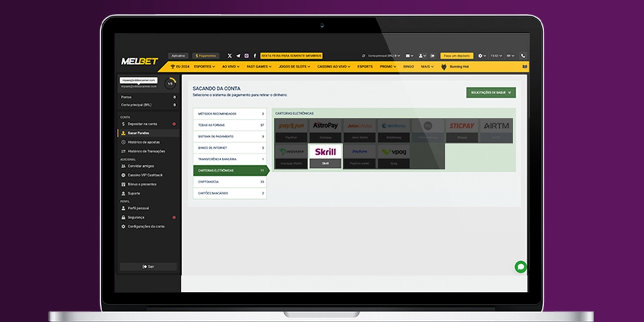
Task: Click the book icon at navigation bar end
Action: click(525, 67)
